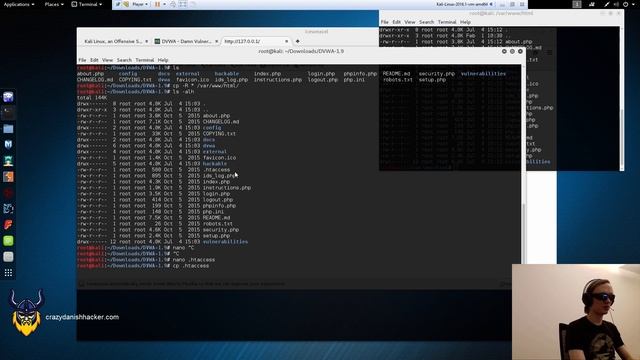Viewport: 640px width, 360px height.
Task: Open File menu in the DVWA-1.9 terminal
Action: [x=82, y=60]
